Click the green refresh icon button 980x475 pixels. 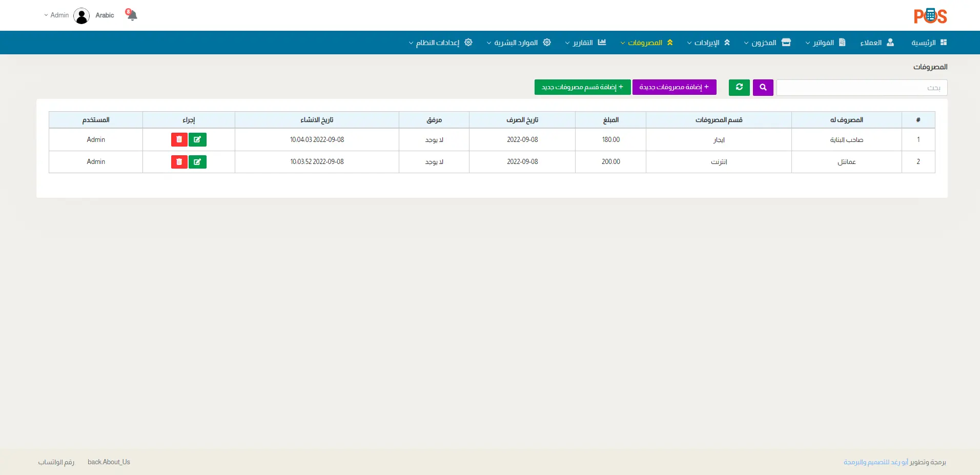click(739, 88)
